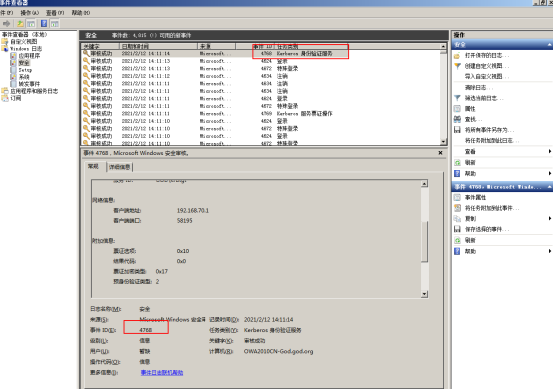Select Windows 日志 in the tree
This screenshot has height=389, width=553.
click(x=26, y=49)
